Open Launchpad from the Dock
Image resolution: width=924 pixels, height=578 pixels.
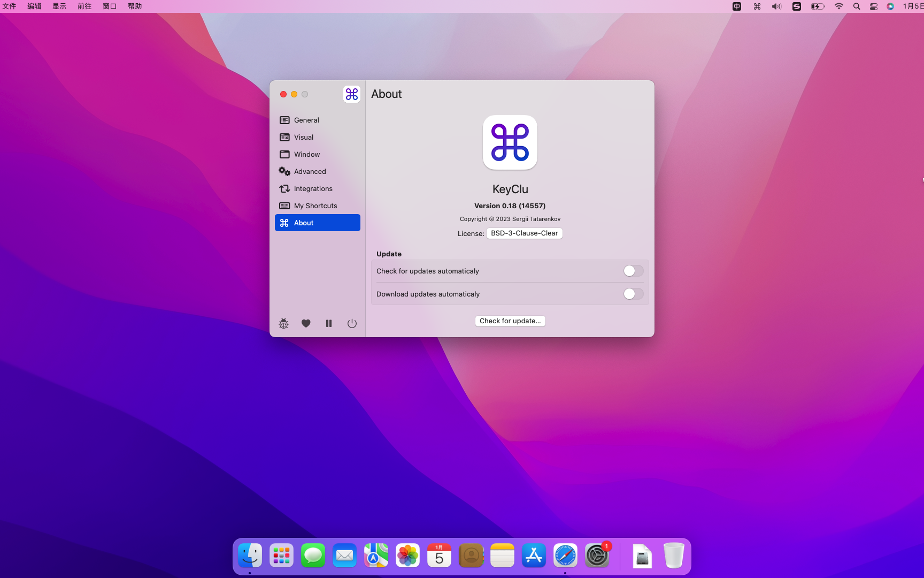[281, 556]
